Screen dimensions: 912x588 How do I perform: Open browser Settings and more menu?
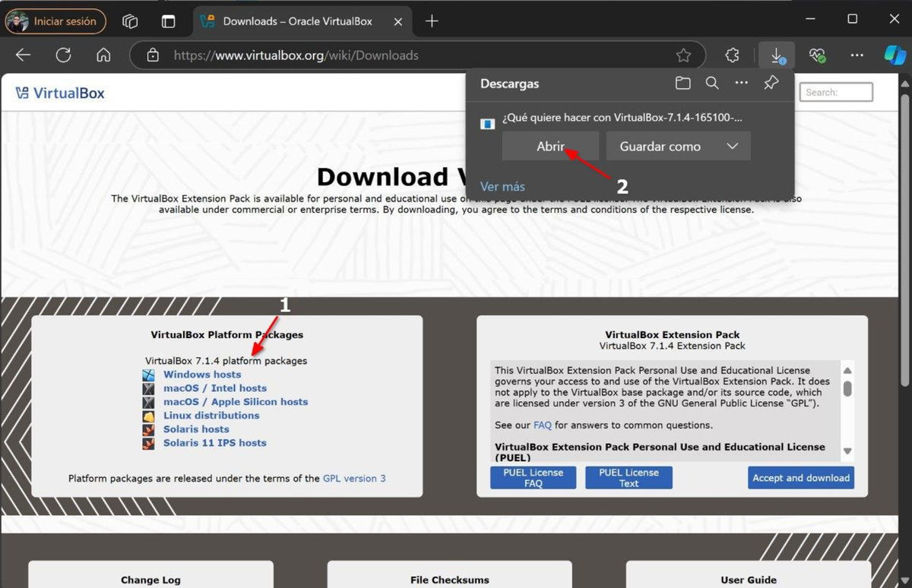tap(857, 55)
